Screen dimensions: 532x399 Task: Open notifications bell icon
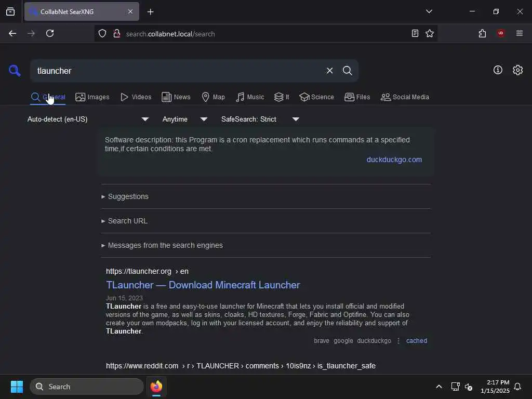pyautogui.click(x=517, y=387)
